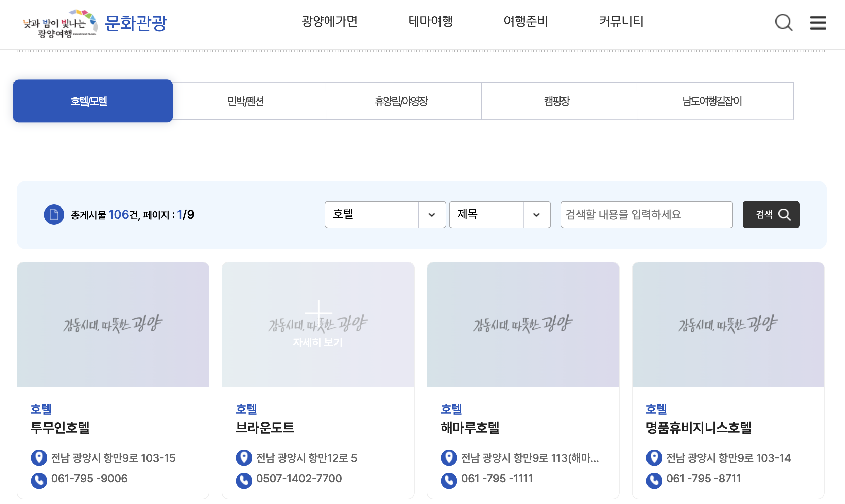This screenshot has width=845, height=504.
Task: Click the location pin icon for 해마루호텔
Action: tap(449, 457)
